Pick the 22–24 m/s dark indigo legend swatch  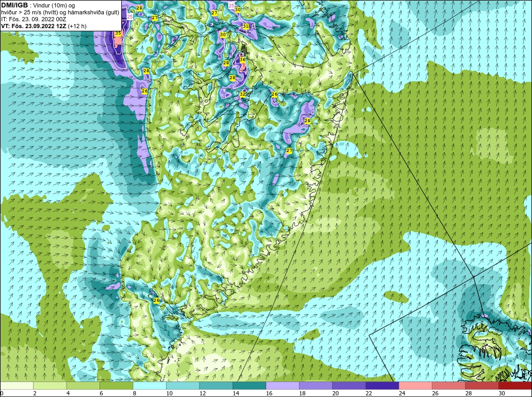tap(383, 385)
